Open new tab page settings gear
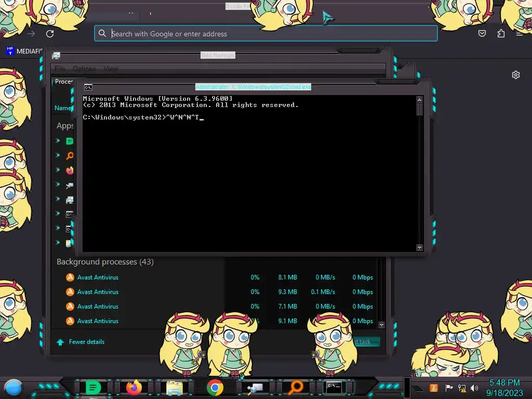The image size is (532, 399). click(516, 75)
